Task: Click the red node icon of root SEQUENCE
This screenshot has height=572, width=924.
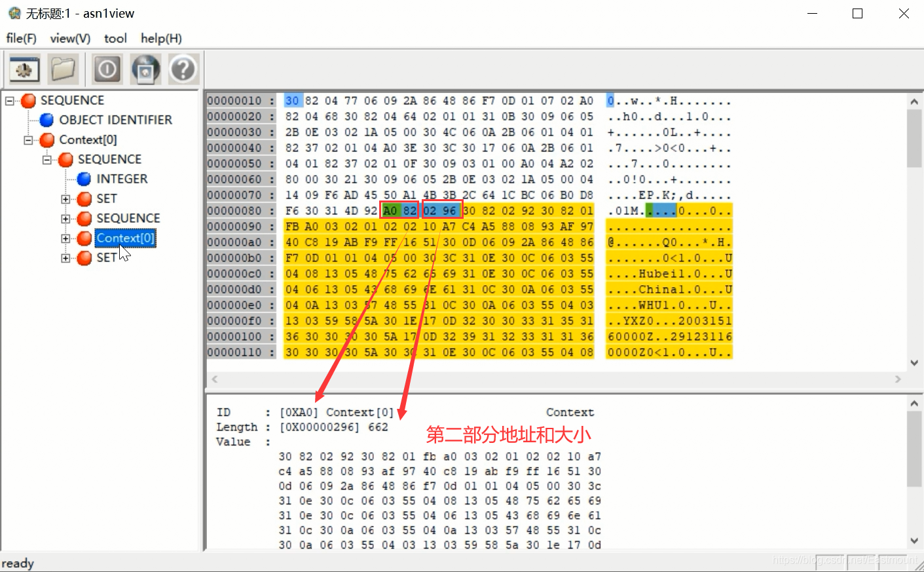Action: (28, 100)
